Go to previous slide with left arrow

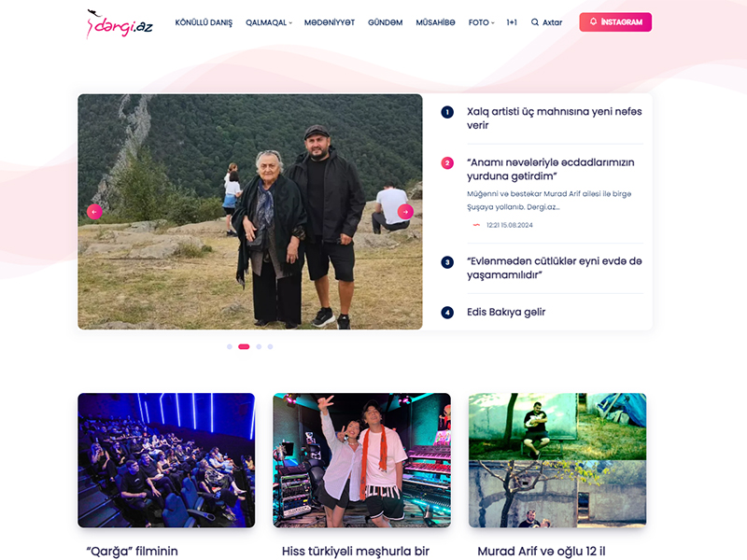coord(94,212)
